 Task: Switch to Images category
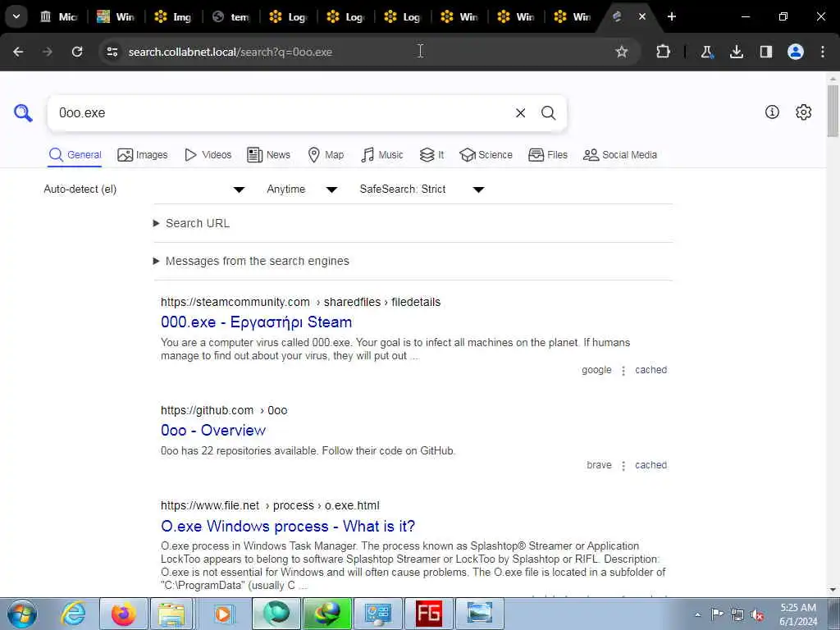coord(143,155)
